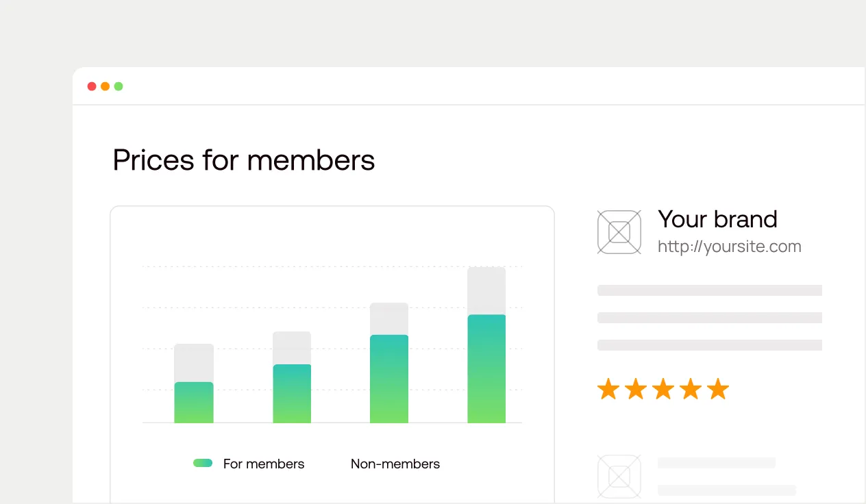Toggle the yellow window control dot

pyautogui.click(x=105, y=86)
